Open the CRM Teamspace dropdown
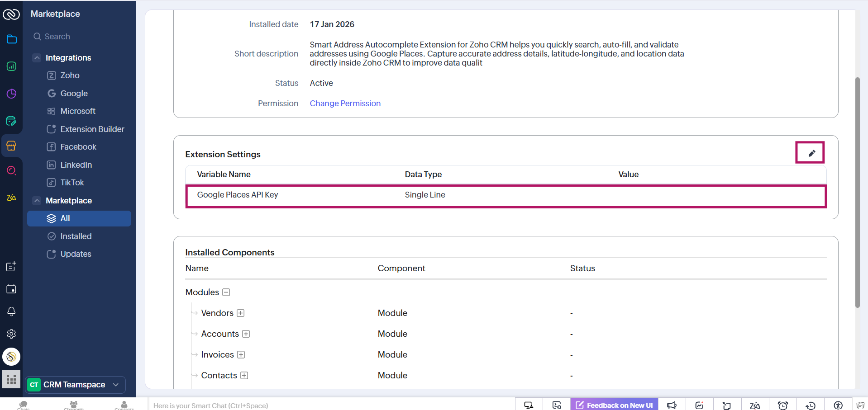Image resolution: width=868 pixels, height=410 pixels. pyautogui.click(x=75, y=385)
